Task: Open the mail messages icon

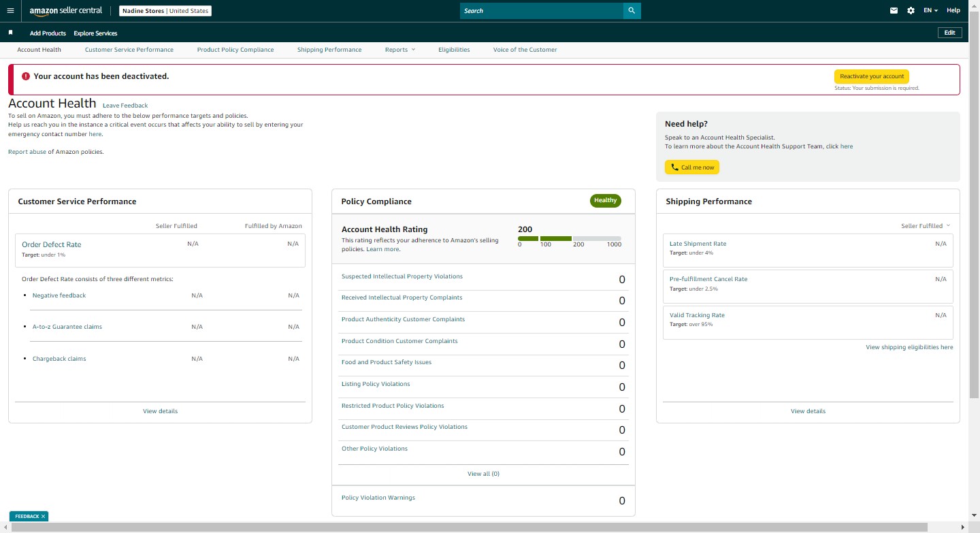Action: pyautogui.click(x=894, y=11)
